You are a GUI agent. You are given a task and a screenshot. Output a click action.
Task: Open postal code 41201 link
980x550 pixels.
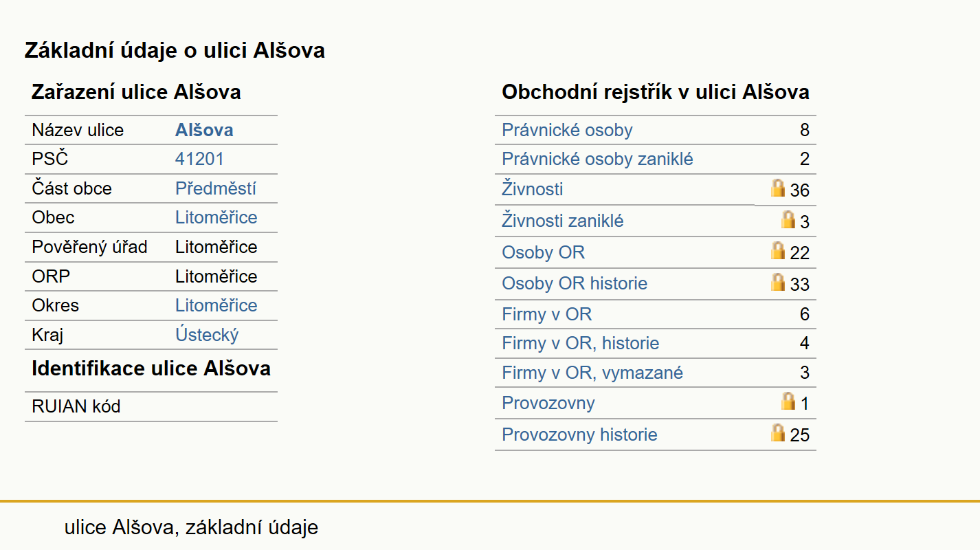199,159
